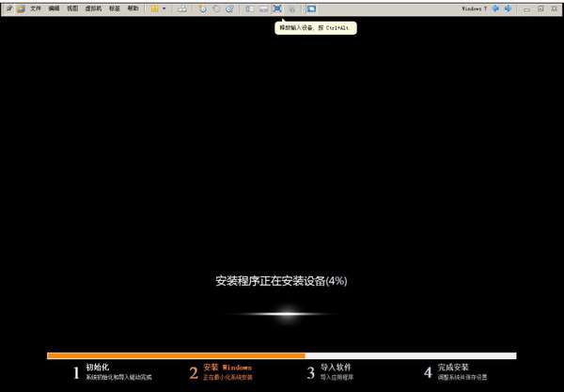
Task: Click the blue console view icon
Action: click(x=311, y=8)
